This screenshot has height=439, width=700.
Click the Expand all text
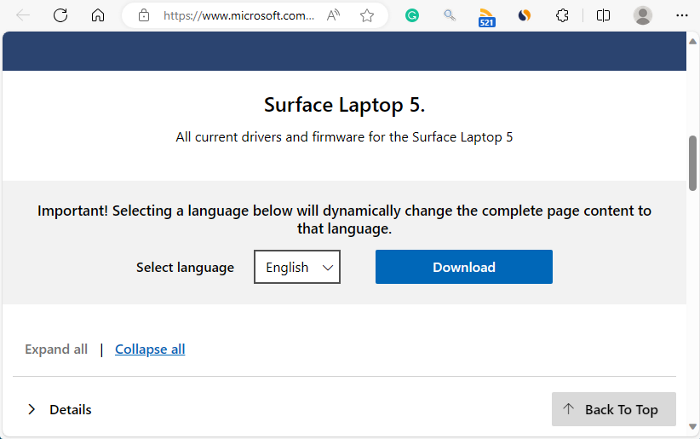[x=56, y=349]
